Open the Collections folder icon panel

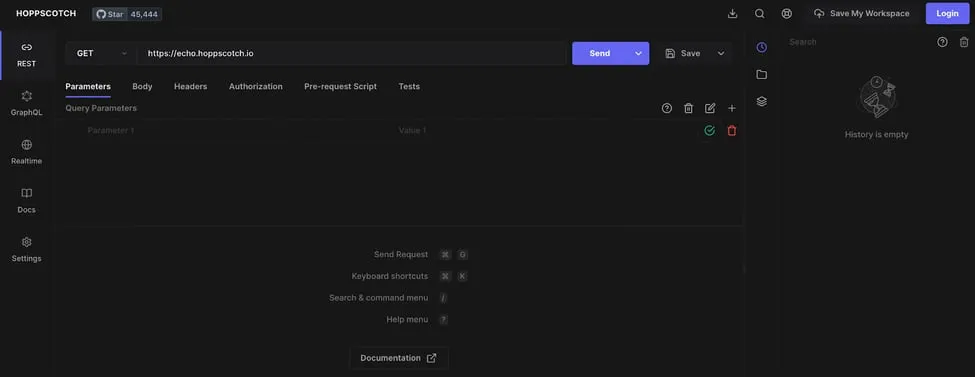click(x=762, y=75)
